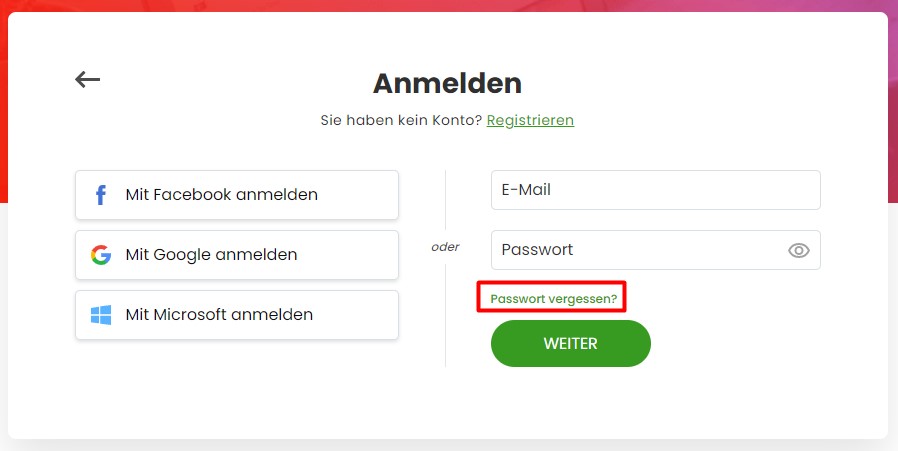Select 'Mit Microsoft anmelden' login option
The height and width of the screenshot is (451, 898).
[x=237, y=315]
